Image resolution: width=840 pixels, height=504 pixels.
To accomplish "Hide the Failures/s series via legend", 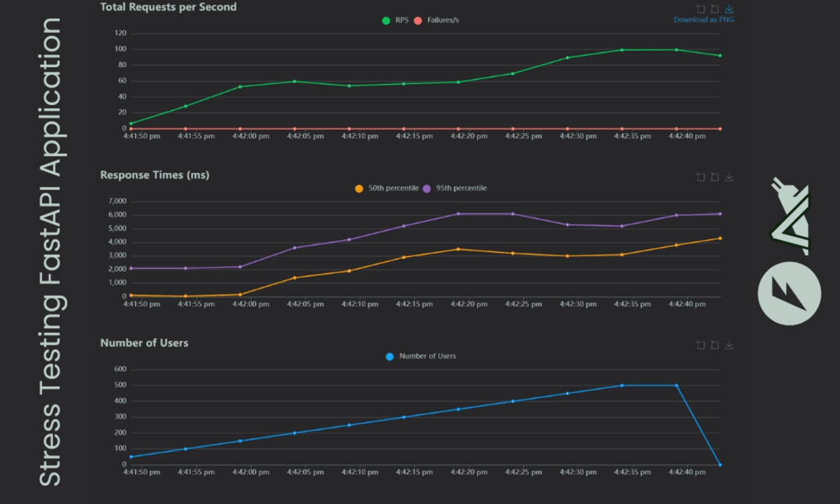I will point(437,20).
